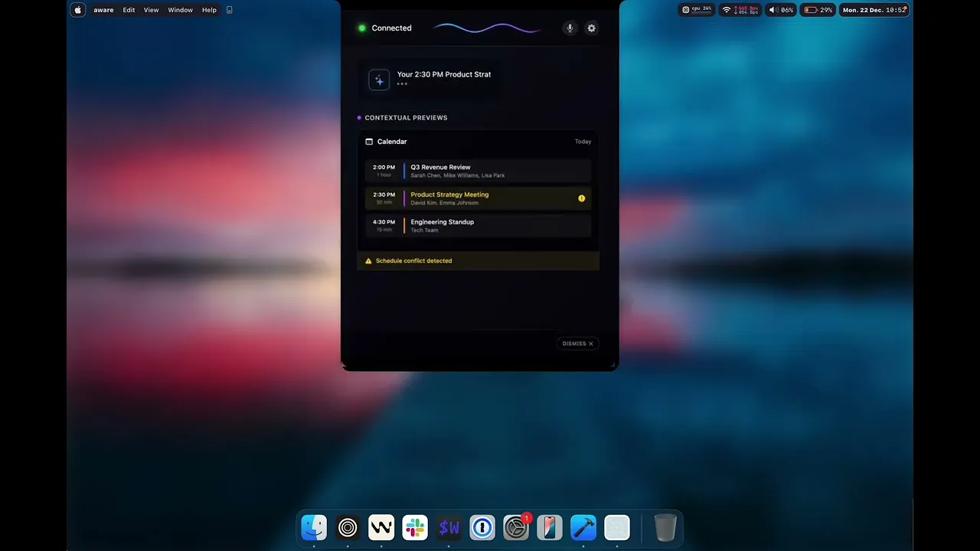980x551 pixels.
Task: Click the sparkle assistant icon beside the notification
Action: pos(379,80)
